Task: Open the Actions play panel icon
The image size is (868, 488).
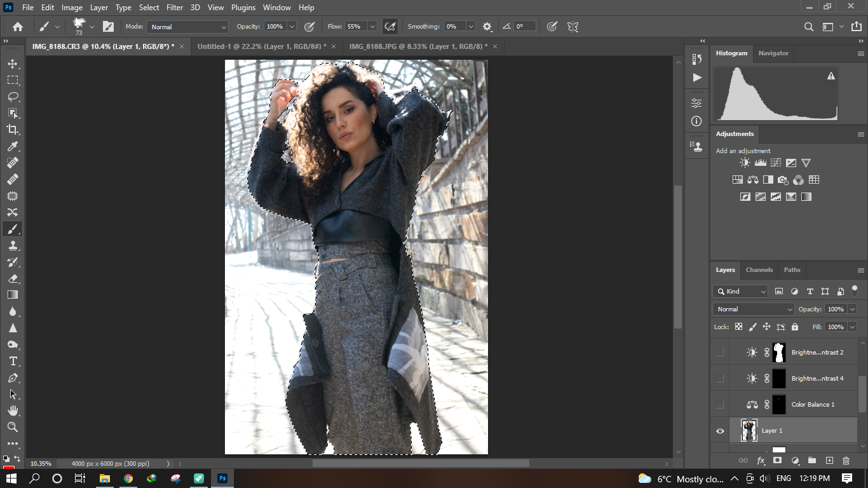Action: 697,78
